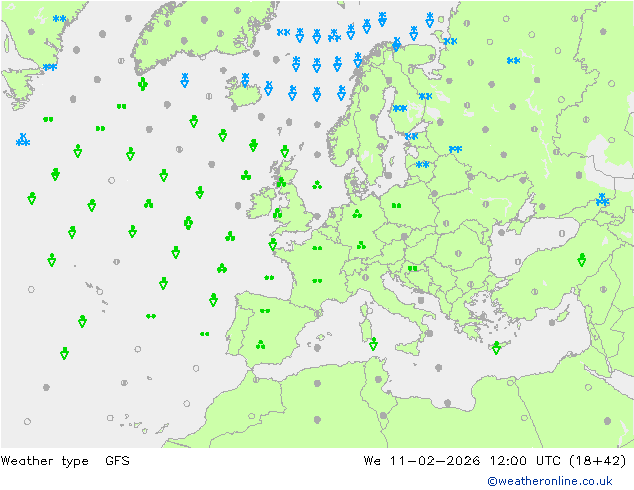The height and width of the screenshot is (490, 634).
Task: Click the blue snow symbol near the Kola Peninsula
Action: click(450, 41)
